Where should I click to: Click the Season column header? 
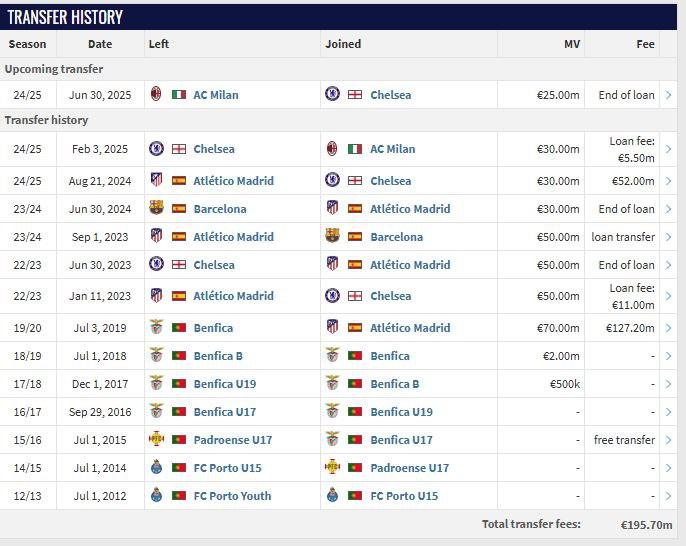[27, 44]
